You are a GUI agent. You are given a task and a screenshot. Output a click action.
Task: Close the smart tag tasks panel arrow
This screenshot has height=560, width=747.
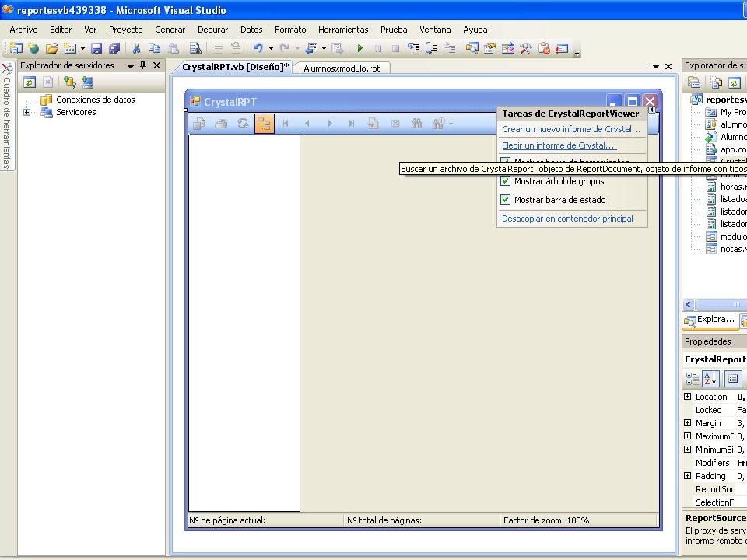click(x=652, y=110)
